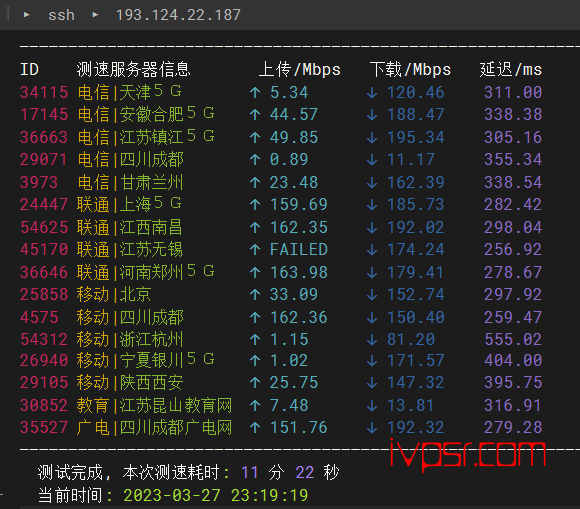The height and width of the screenshot is (509, 580).
Task: Click the ssh breadcrumb item
Action: coord(61,15)
